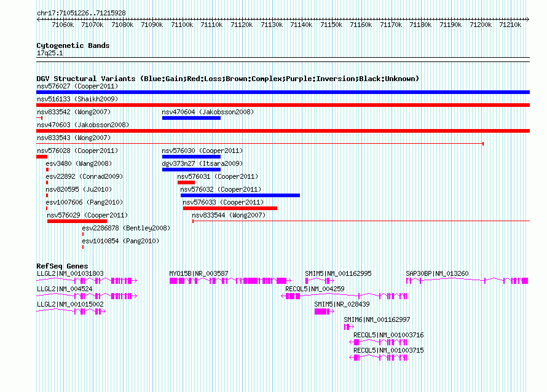Open nsv833543 (Wong2007) variant label
The image size is (547, 392).
click(74, 138)
